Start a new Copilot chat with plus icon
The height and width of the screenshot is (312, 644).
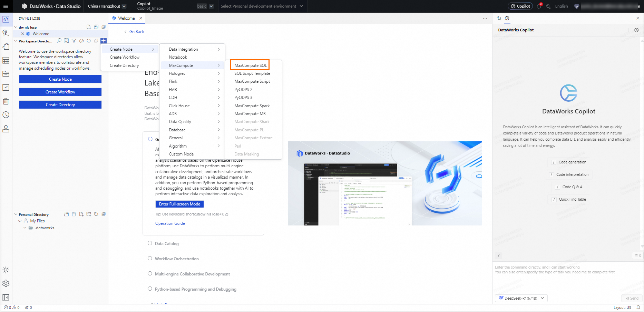pos(629,30)
